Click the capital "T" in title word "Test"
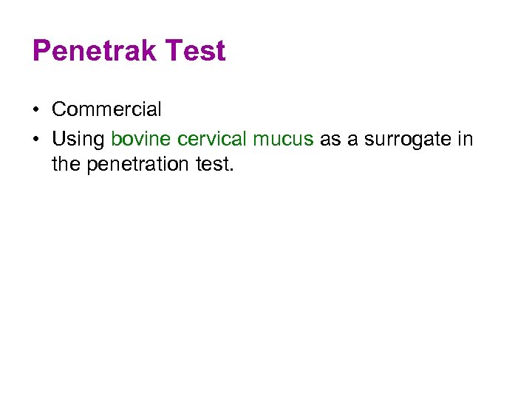This screenshot has height=399, width=532. [x=174, y=51]
